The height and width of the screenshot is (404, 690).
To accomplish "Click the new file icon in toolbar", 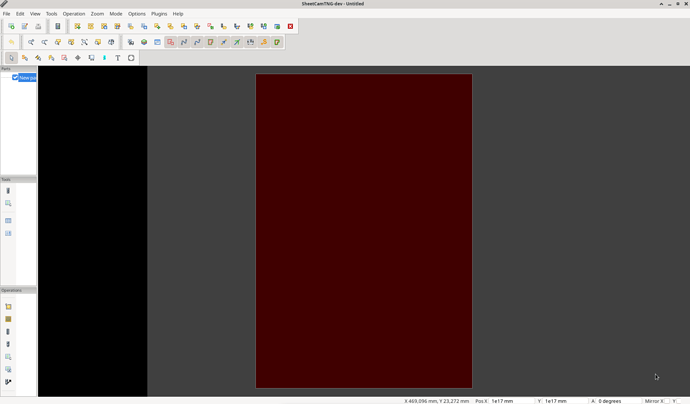I will [x=11, y=27].
